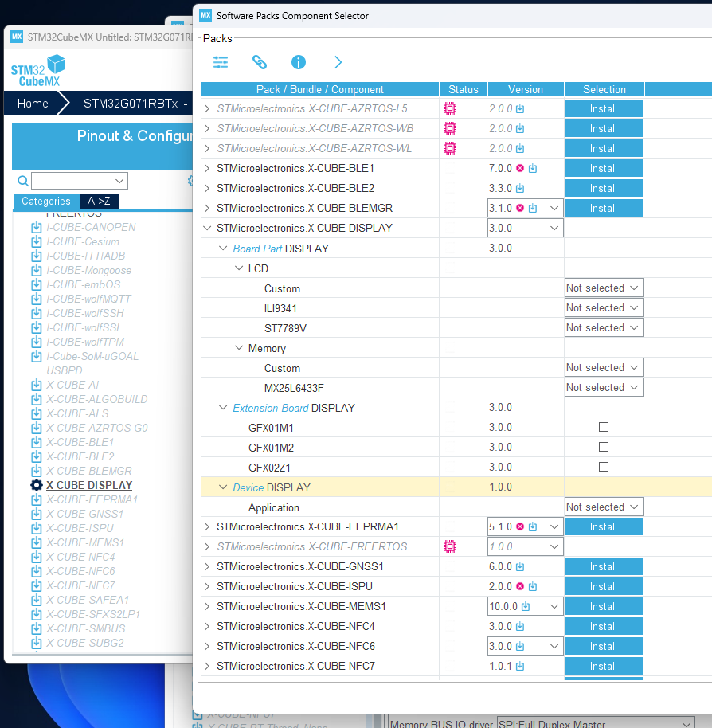Switch to the A->Z tab
The width and height of the screenshot is (712, 728).
click(x=99, y=202)
